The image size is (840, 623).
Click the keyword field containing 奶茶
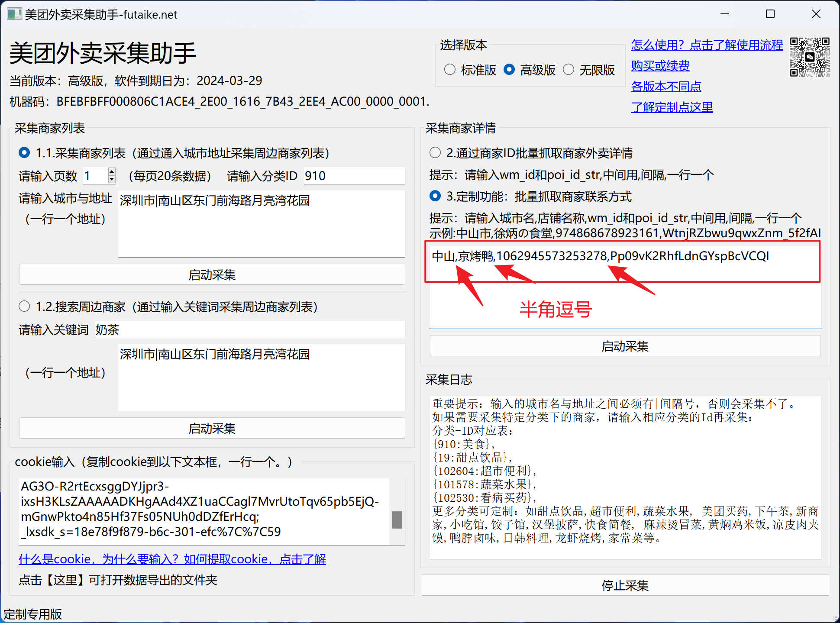point(250,329)
